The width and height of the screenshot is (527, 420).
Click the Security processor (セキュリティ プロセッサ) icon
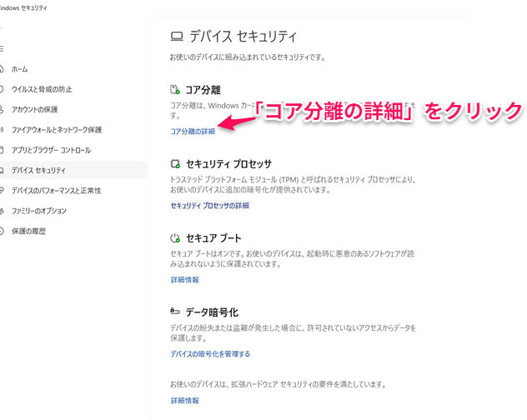coord(175,164)
